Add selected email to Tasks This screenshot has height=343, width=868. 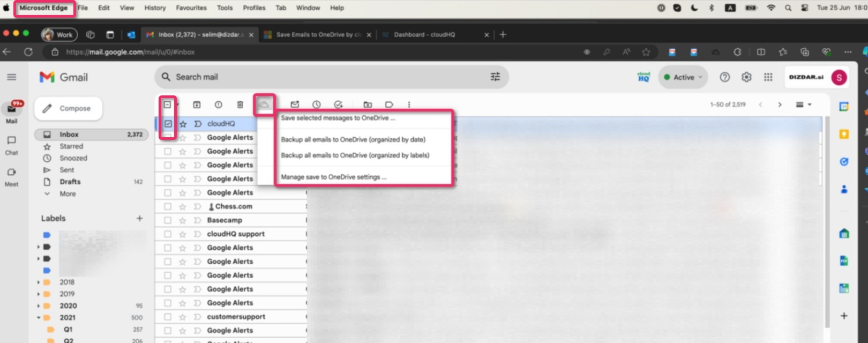(338, 105)
